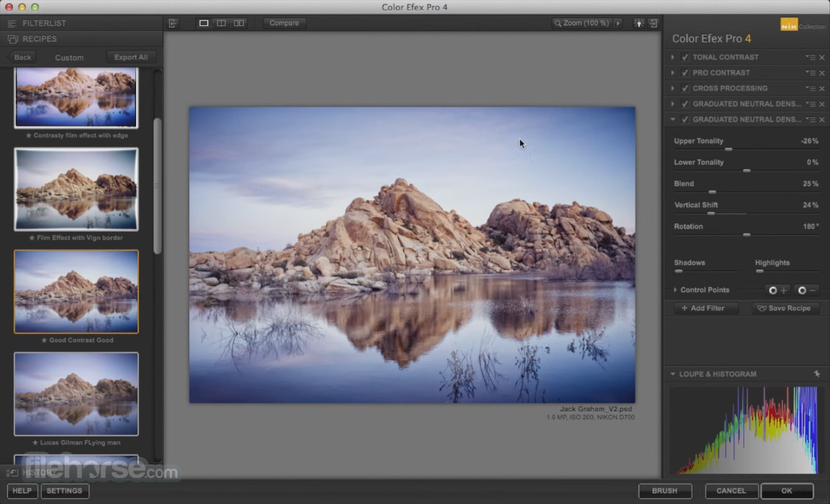The width and height of the screenshot is (830, 504).
Task: Expand the Control Points section
Action: 675,290
